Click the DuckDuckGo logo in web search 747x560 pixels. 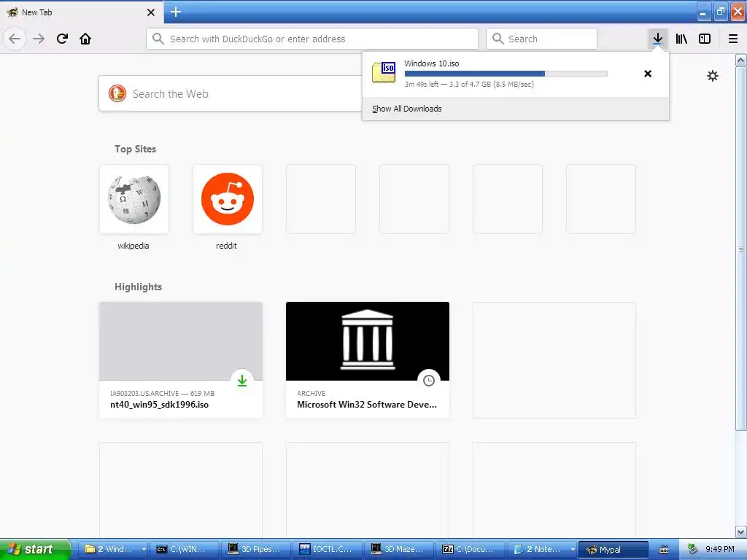(x=117, y=93)
